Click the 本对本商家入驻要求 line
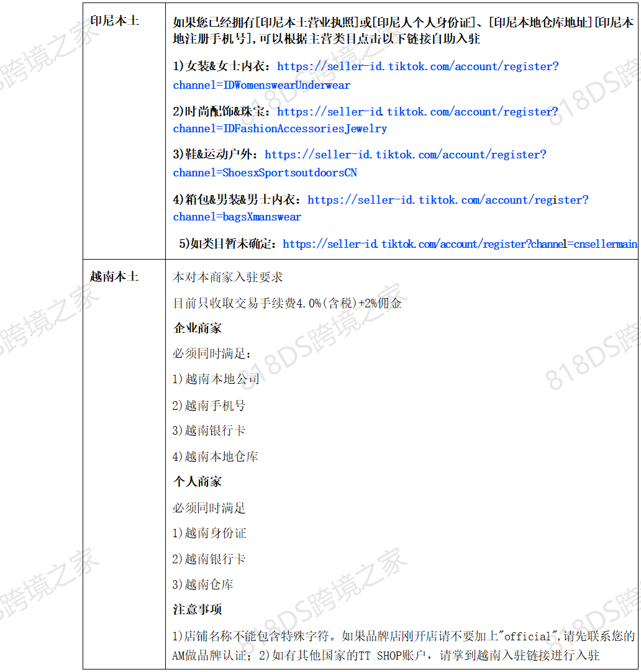Viewport: 641px width, 672px height. [x=228, y=277]
